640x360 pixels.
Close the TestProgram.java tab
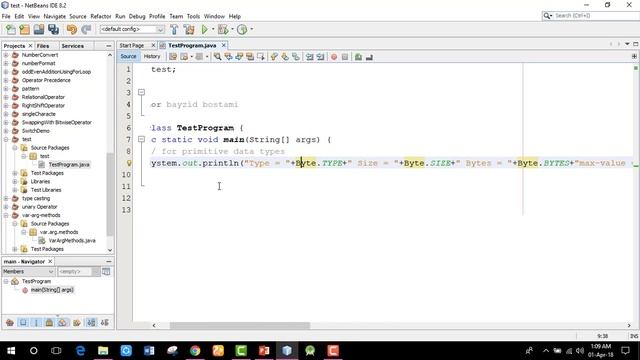[224, 45]
